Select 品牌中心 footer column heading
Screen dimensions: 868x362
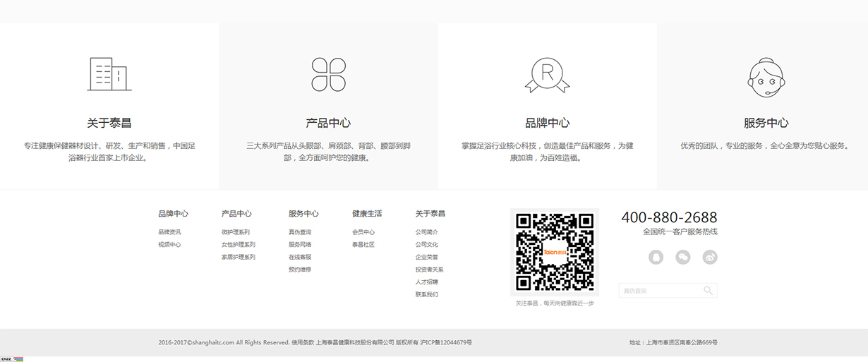click(173, 213)
